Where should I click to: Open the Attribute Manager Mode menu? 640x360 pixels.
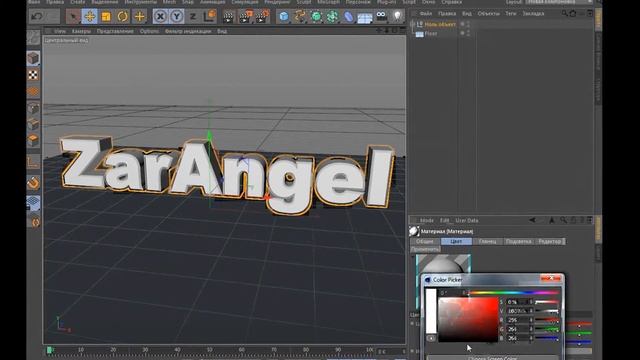coord(427,220)
